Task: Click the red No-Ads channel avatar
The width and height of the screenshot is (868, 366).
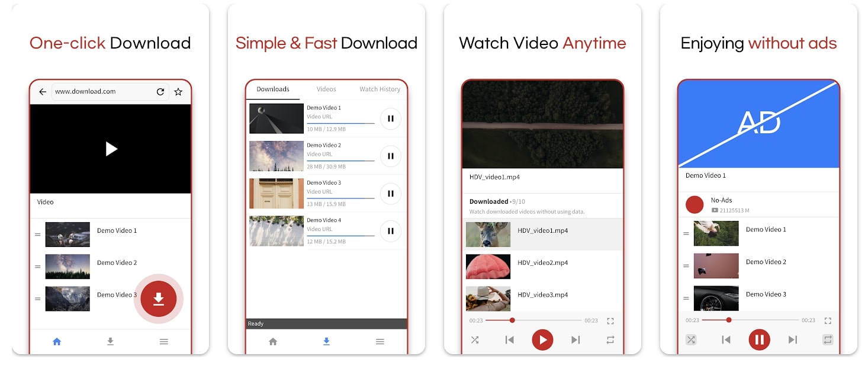Action: pyautogui.click(x=694, y=205)
